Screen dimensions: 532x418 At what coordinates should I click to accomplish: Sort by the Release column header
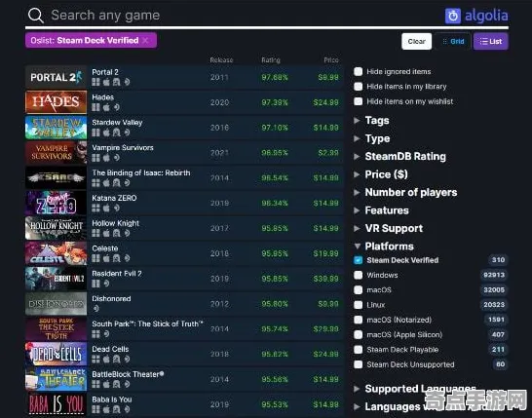pyautogui.click(x=221, y=60)
